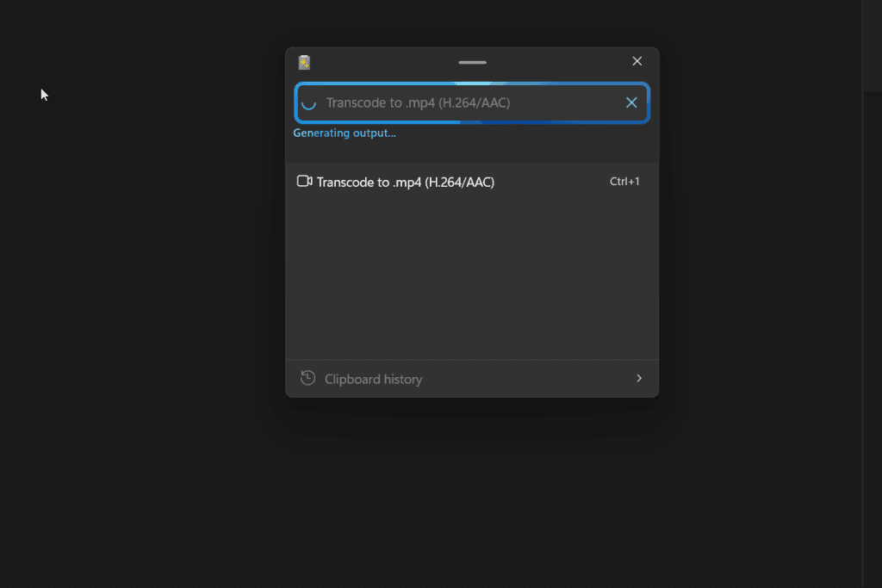The width and height of the screenshot is (882, 588).
Task: Click the video camera icon beside Transcode
Action: click(x=304, y=181)
